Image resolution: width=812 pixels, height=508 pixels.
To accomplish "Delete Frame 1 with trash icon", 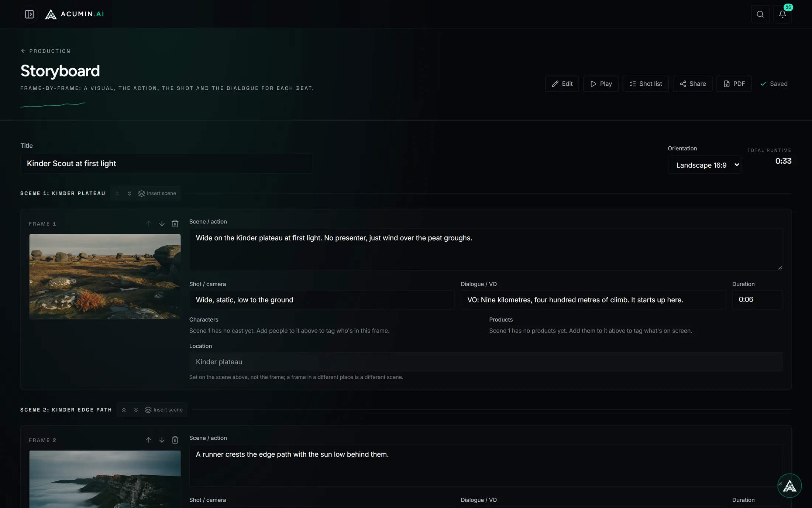I will pos(175,224).
